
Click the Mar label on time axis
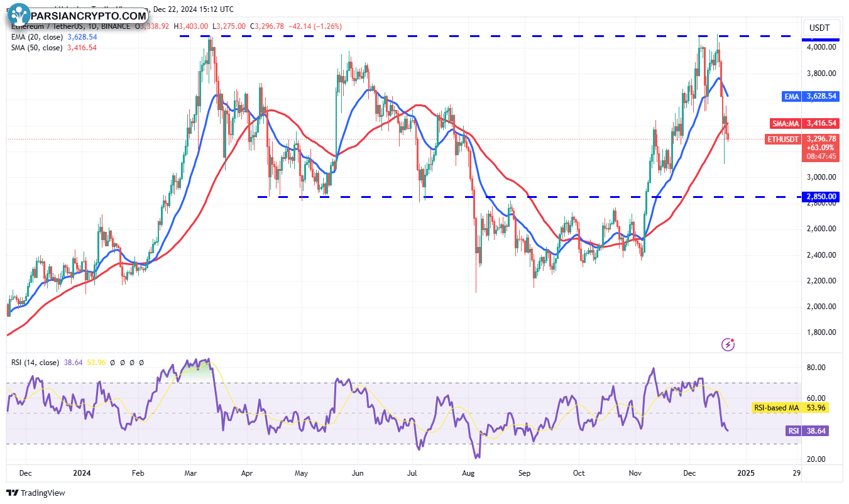(x=190, y=472)
